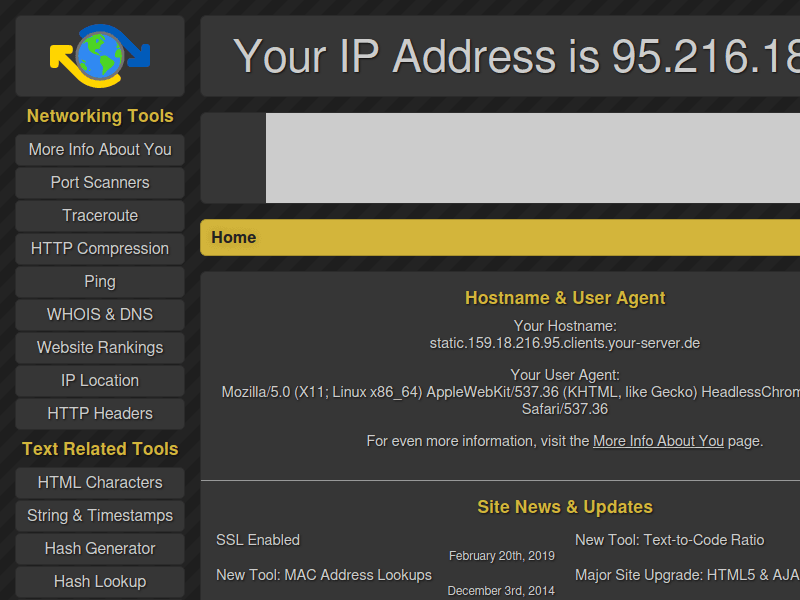Image resolution: width=800 pixels, height=600 pixels.
Task: Open More Info About You sidebar button
Action: 100,150
